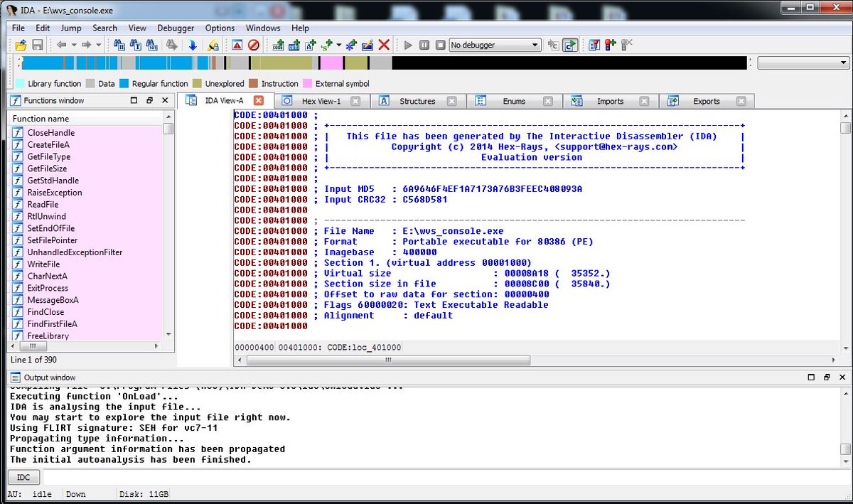Click the red X delete icon
853x504 pixels.
(x=384, y=45)
